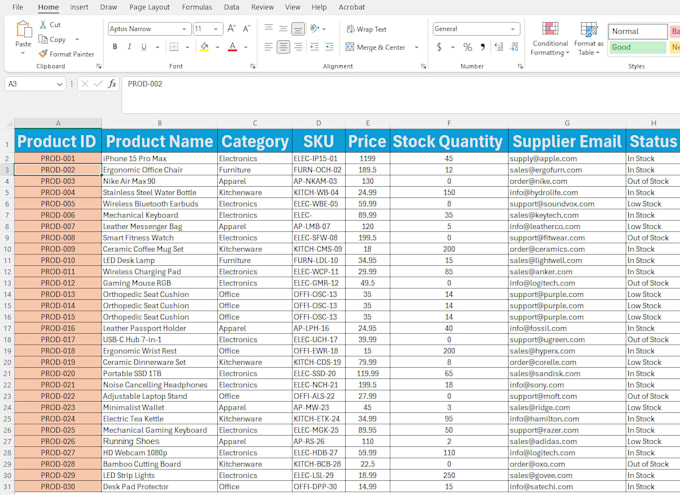The height and width of the screenshot is (495, 680).
Task: Apply top vertical alignment
Action: click(x=268, y=29)
